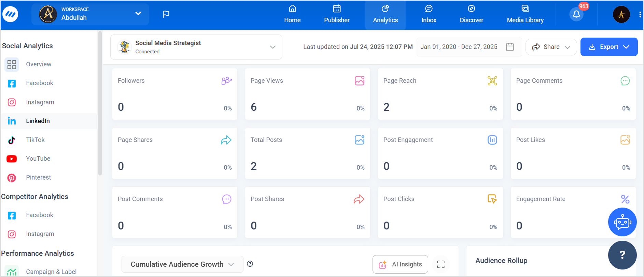Select the Analytics tab

tap(386, 15)
